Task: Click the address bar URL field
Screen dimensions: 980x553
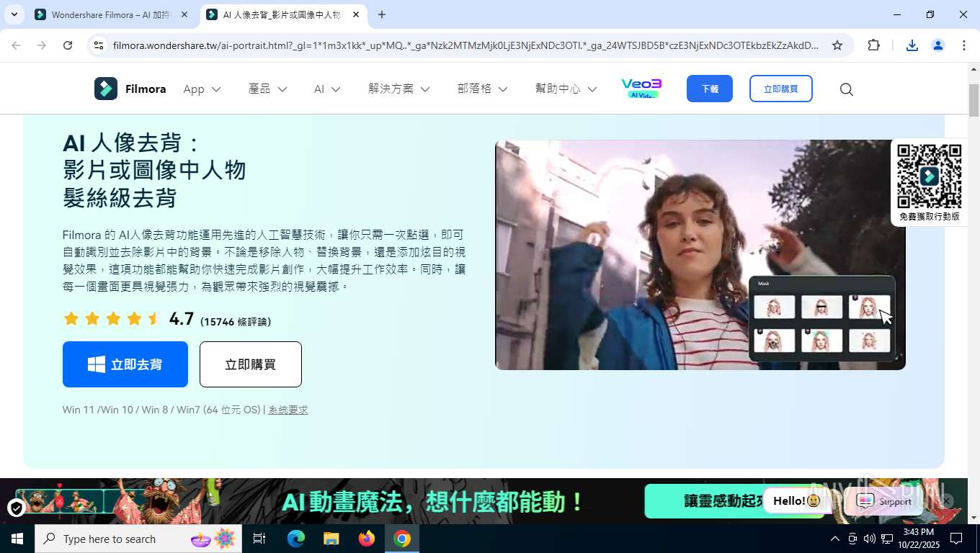Action: 465,45
